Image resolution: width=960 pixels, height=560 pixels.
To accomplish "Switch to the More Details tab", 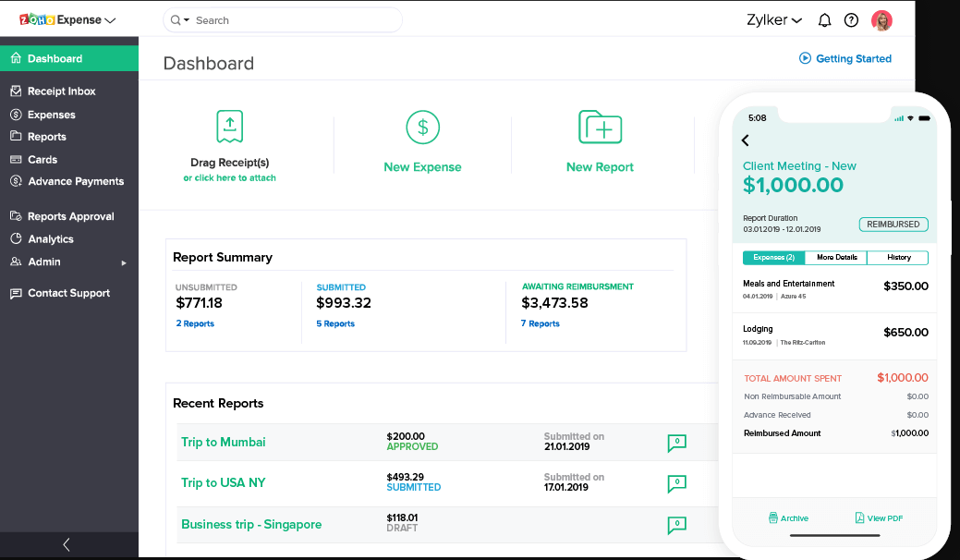I will coord(836,258).
